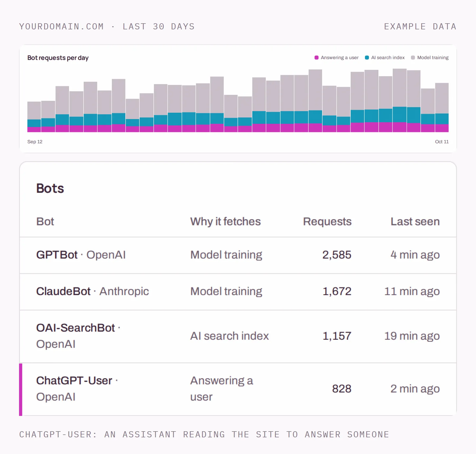This screenshot has width=476, height=454.
Task: Select the 'AI search index' legend label
Action: [x=388, y=58]
